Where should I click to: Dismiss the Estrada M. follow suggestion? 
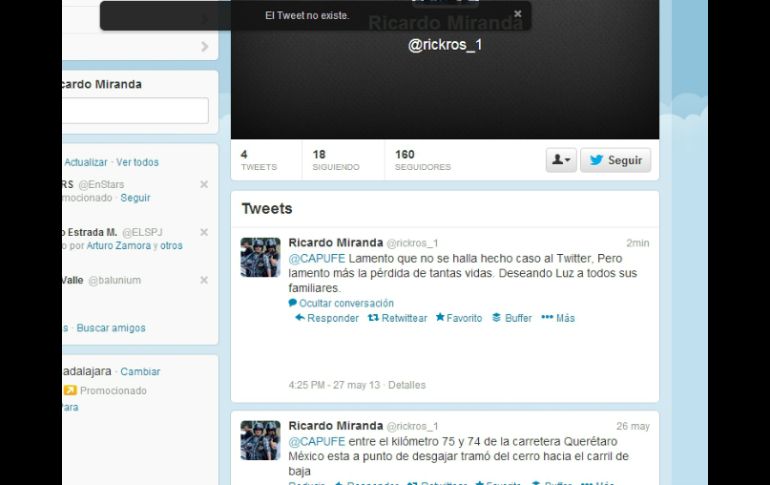pyautogui.click(x=204, y=232)
